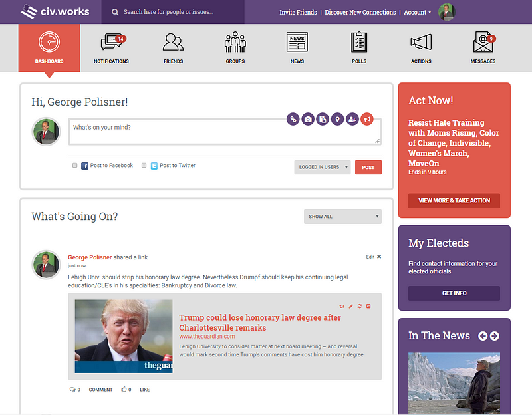The width and height of the screenshot is (532, 415).
Task: Open the Logged In Users audience dropdown
Action: pos(322,167)
